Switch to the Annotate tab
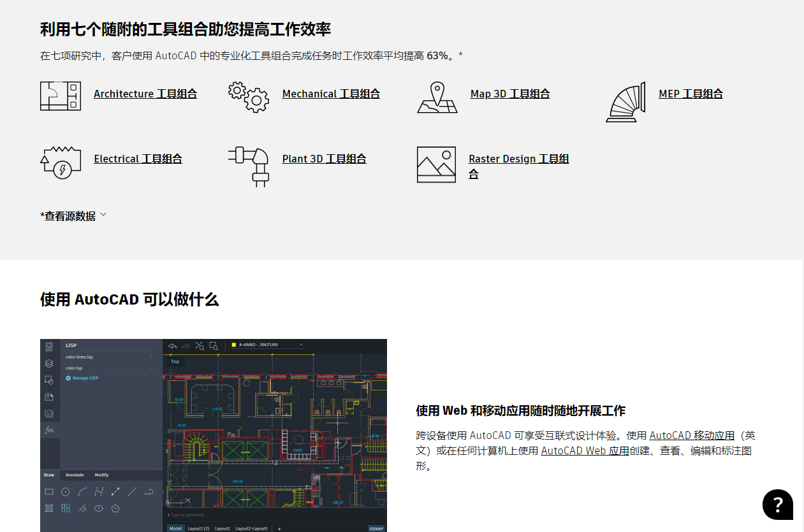The width and height of the screenshot is (804, 532). tap(75, 475)
